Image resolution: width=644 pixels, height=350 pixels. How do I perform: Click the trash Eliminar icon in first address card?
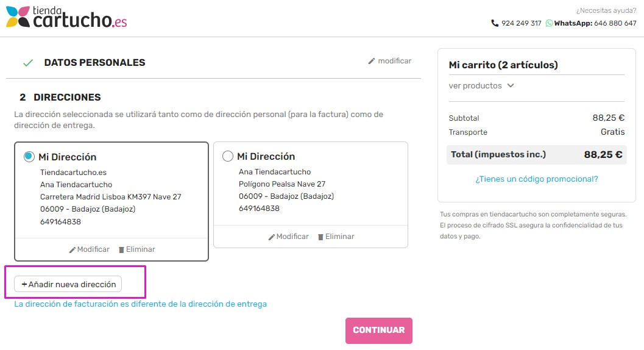tap(121, 249)
